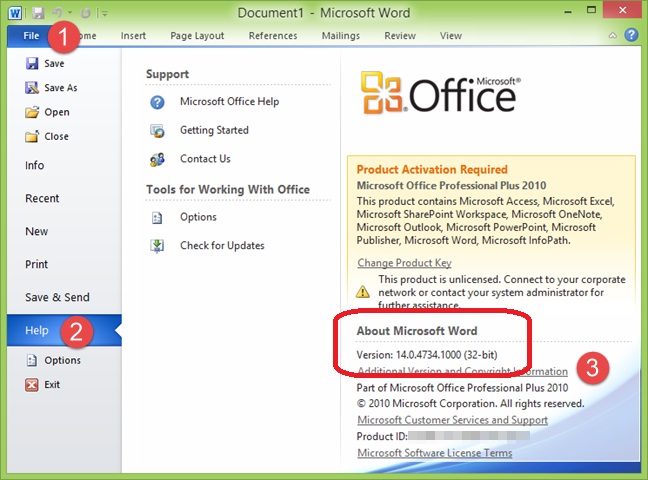Click the Version 14.0.4734.1000 text
The width and height of the screenshot is (648, 480).
[x=427, y=355]
